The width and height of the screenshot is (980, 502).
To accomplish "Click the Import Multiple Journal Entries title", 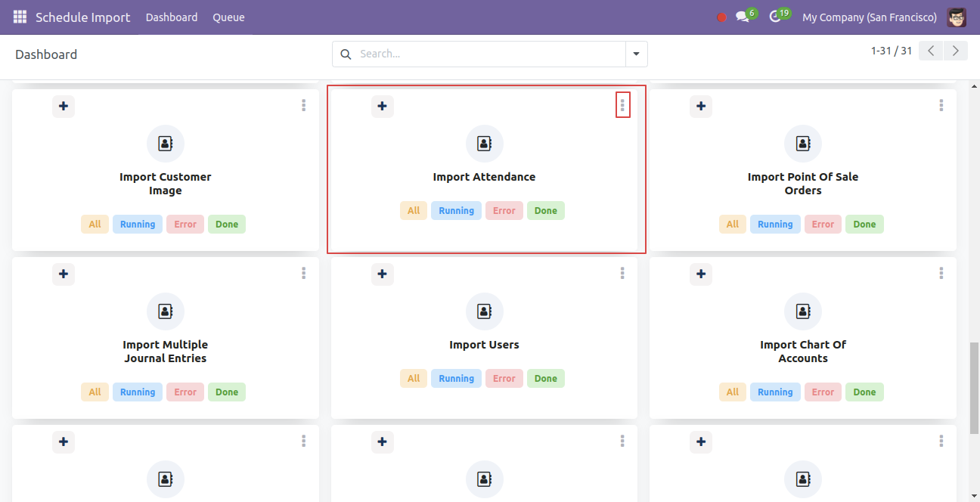I will pyautogui.click(x=166, y=352).
